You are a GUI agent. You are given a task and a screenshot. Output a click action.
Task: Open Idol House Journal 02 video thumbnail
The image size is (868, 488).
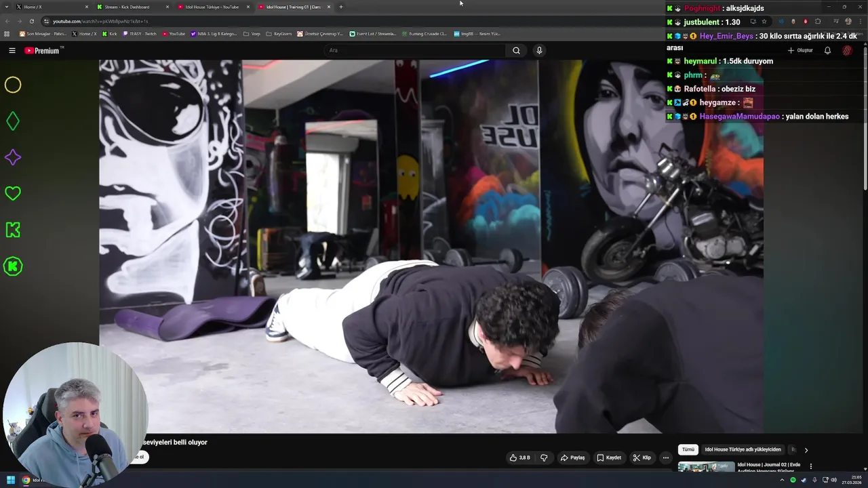coord(706,466)
